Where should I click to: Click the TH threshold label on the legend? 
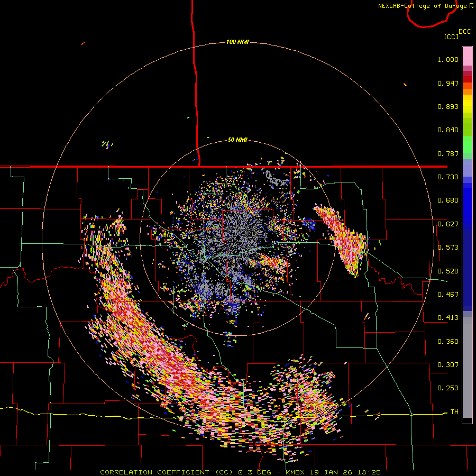click(x=454, y=412)
